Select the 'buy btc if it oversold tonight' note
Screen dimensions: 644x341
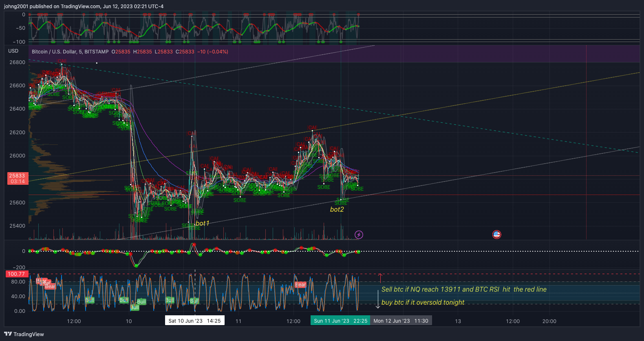coord(423,302)
